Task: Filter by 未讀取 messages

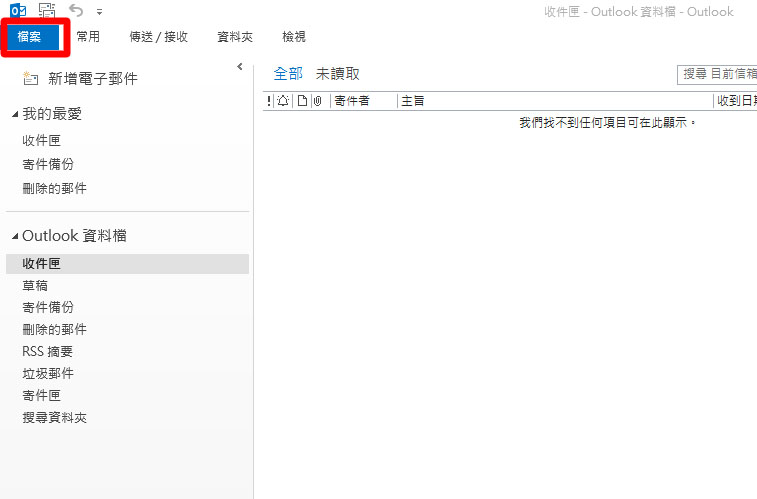Action: coord(337,74)
